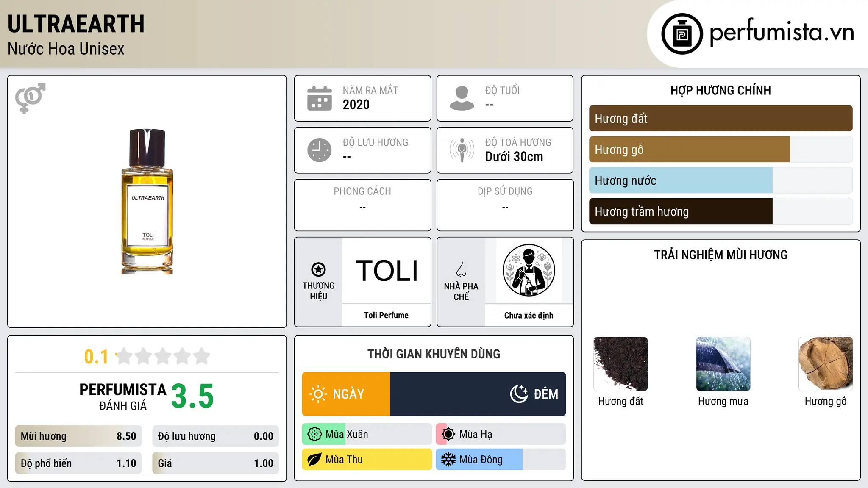Click the clock icon beside Độ lưu hương

[x=320, y=150]
